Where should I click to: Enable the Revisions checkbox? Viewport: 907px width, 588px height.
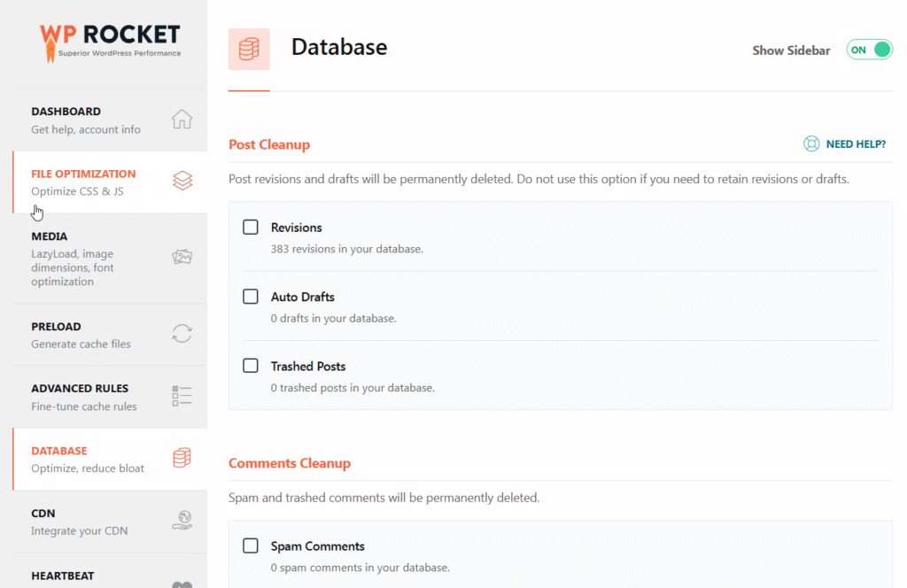point(251,228)
